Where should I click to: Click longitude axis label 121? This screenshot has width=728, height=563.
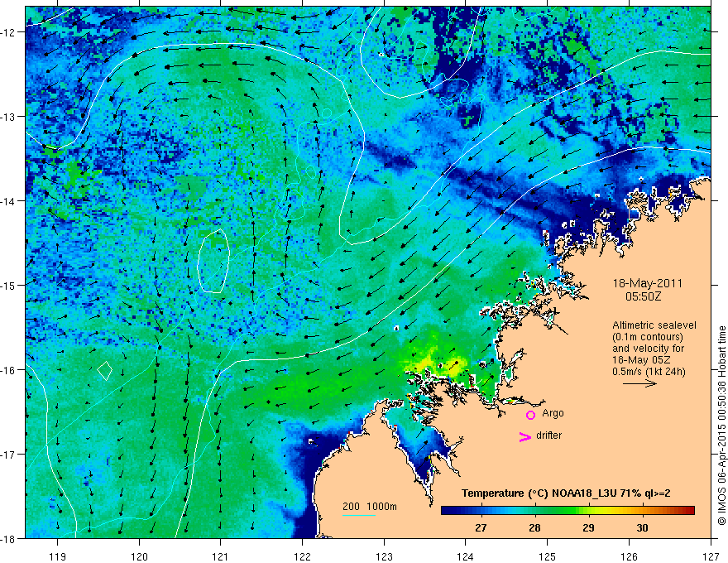click(221, 556)
